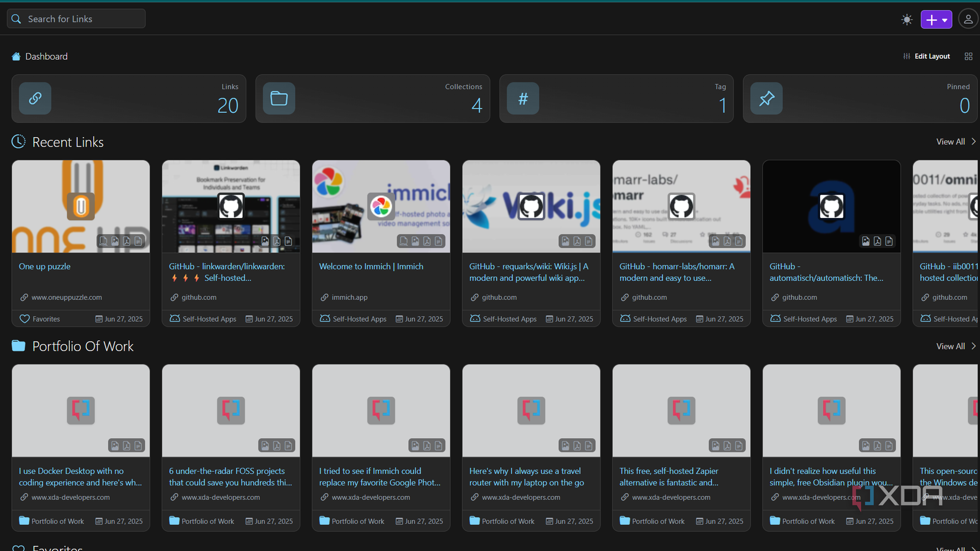This screenshot has width=980, height=551.
Task: Open the Welcome to Immich link
Action: click(x=371, y=266)
